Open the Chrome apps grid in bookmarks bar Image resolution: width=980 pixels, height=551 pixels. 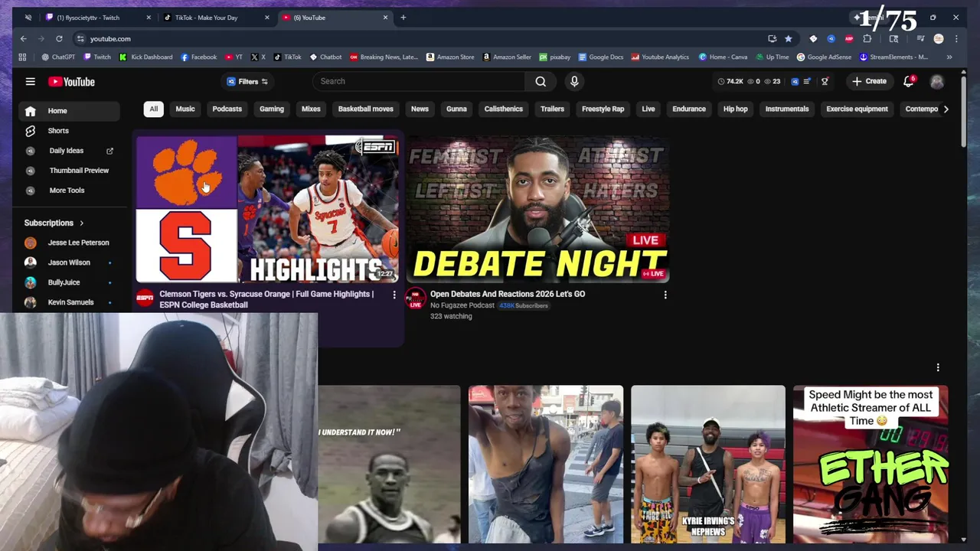point(22,57)
